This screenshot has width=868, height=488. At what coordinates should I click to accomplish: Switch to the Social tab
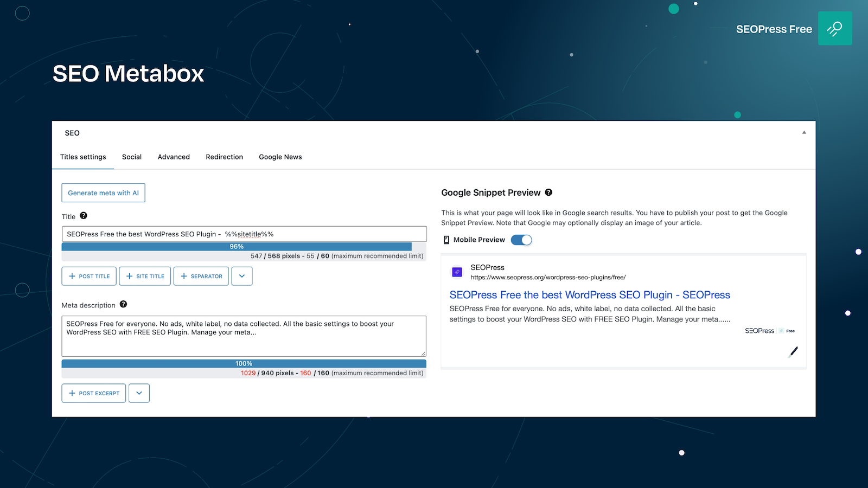click(x=132, y=157)
